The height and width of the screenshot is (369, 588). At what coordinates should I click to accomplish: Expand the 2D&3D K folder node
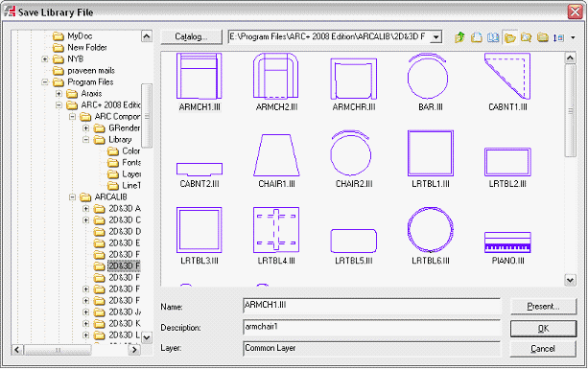click(x=86, y=324)
